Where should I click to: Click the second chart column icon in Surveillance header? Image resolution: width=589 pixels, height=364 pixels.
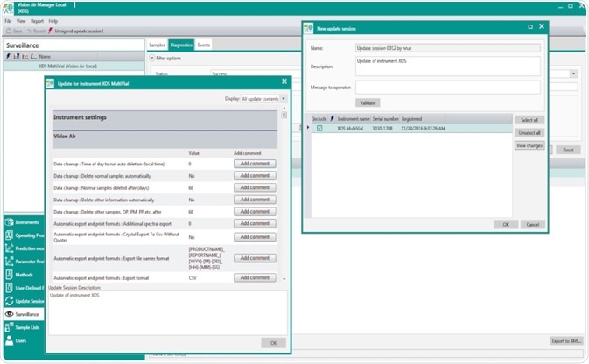point(17,56)
